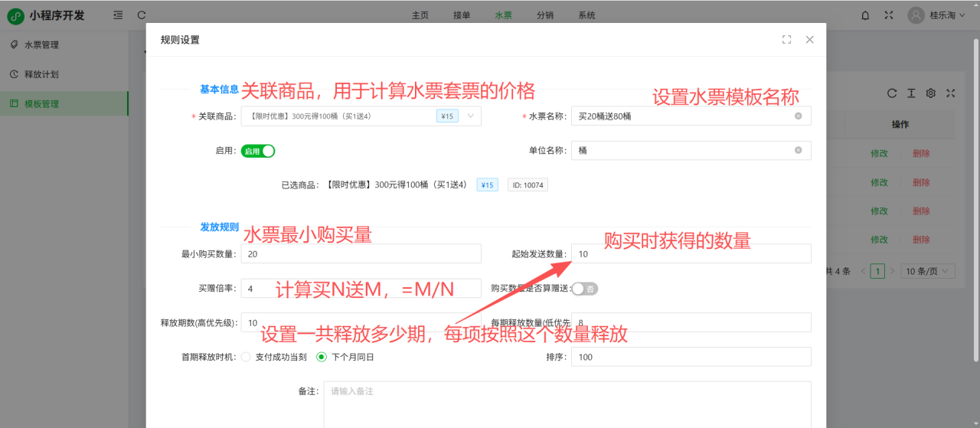The width and height of the screenshot is (980, 428).
Task: Click the refresh icon in top header
Action: (142, 15)
